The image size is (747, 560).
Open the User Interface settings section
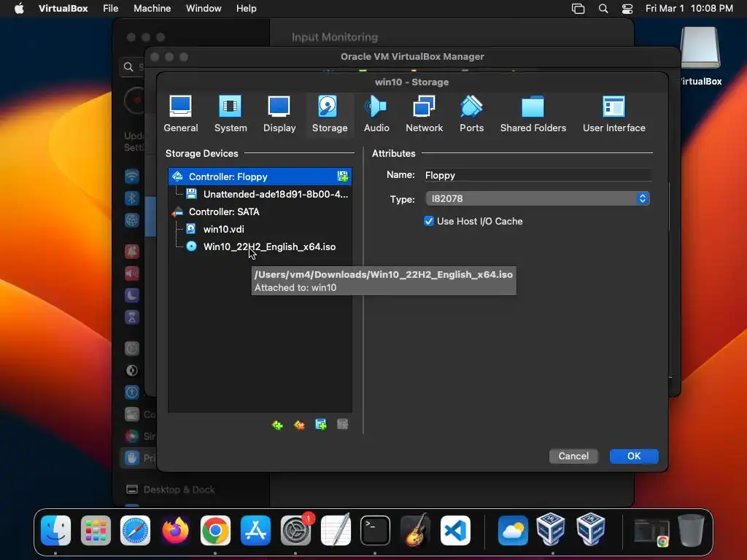point(614,114)
